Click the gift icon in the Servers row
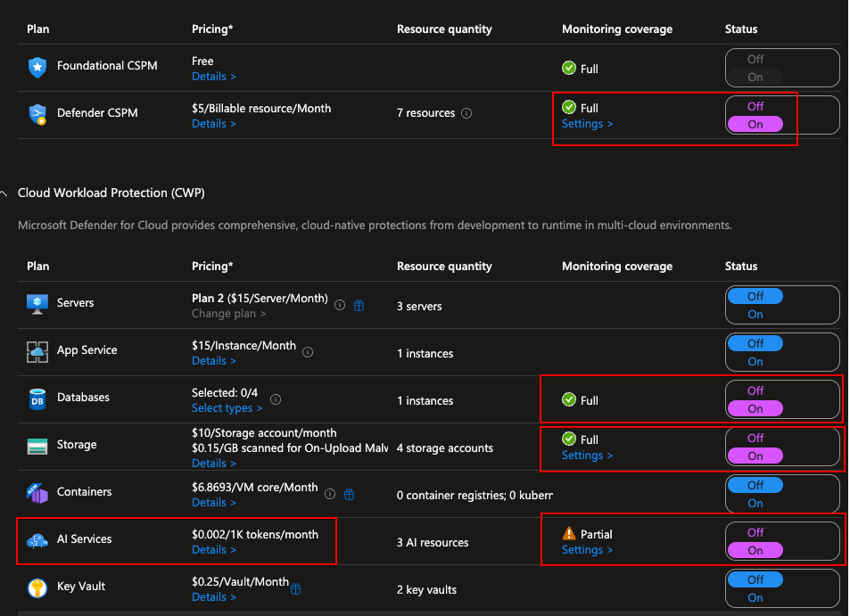This screenshot has height=616, width=850. point(359,306)
